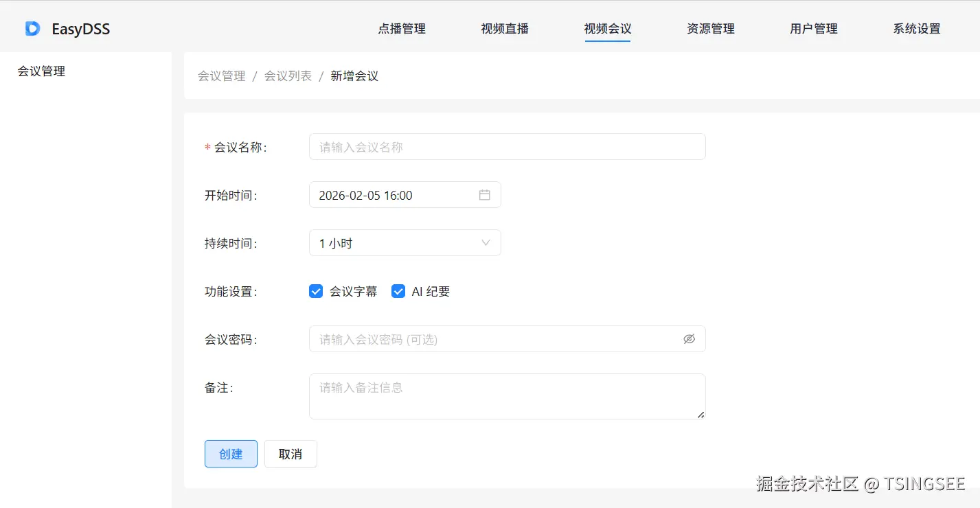Viewport: 980px width, 508px height.
Task: Select 会议管理 in the left sidebar
Action: pyautogui.click(x=41, y=71)
